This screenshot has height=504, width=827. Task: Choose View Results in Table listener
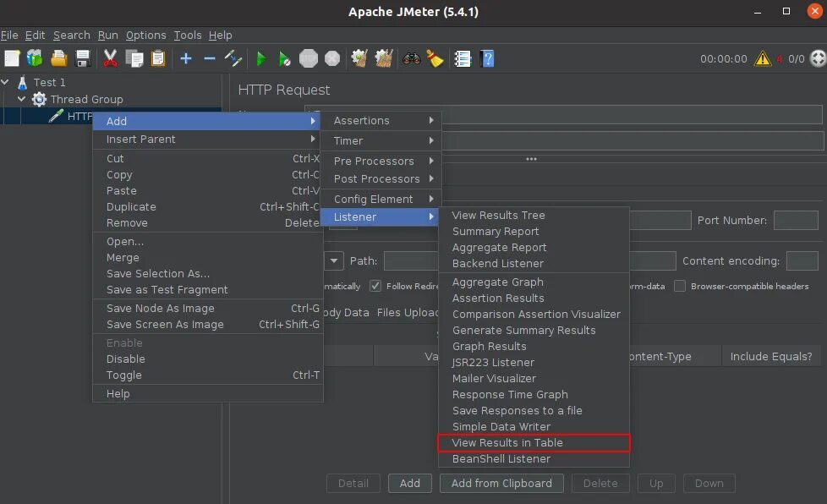[534, 443]
